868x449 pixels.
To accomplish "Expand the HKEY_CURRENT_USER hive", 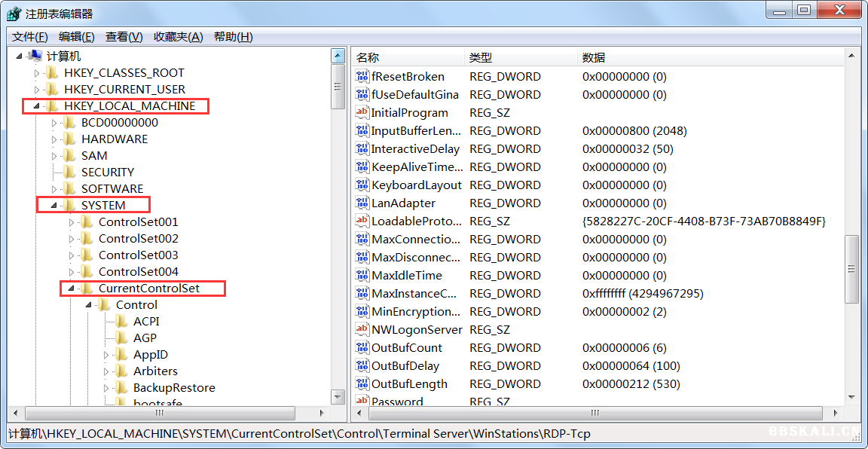I will tap(37, 90).
